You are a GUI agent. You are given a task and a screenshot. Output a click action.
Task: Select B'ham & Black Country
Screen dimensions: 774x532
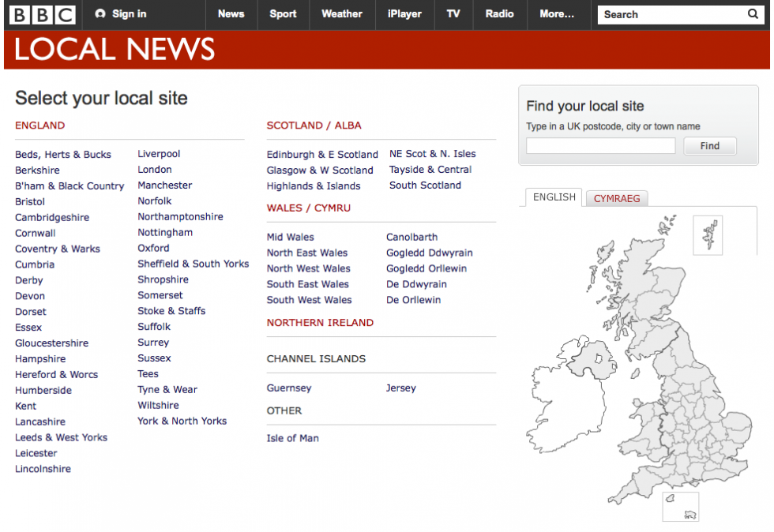70,186
